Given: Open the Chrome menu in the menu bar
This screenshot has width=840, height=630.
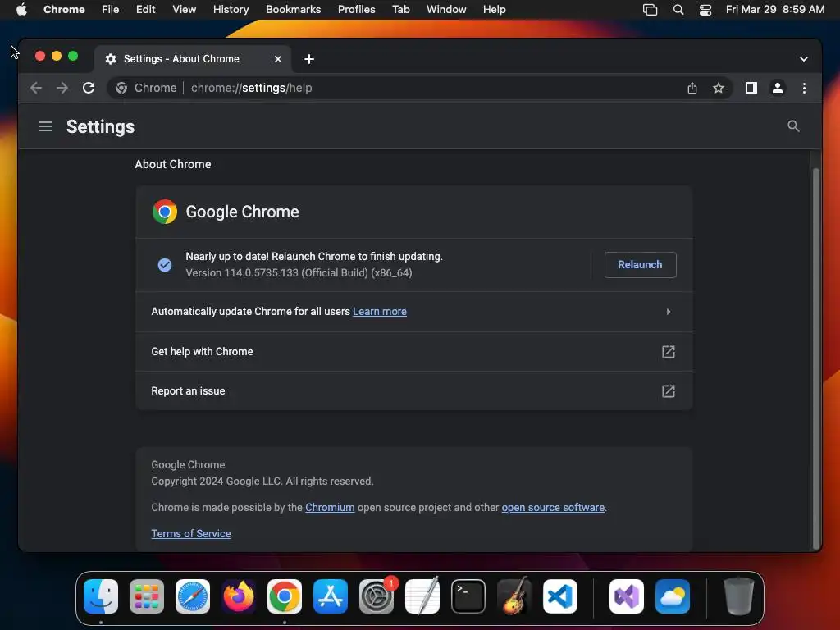Looking at the screenshot, I should (x=64, y=9).
